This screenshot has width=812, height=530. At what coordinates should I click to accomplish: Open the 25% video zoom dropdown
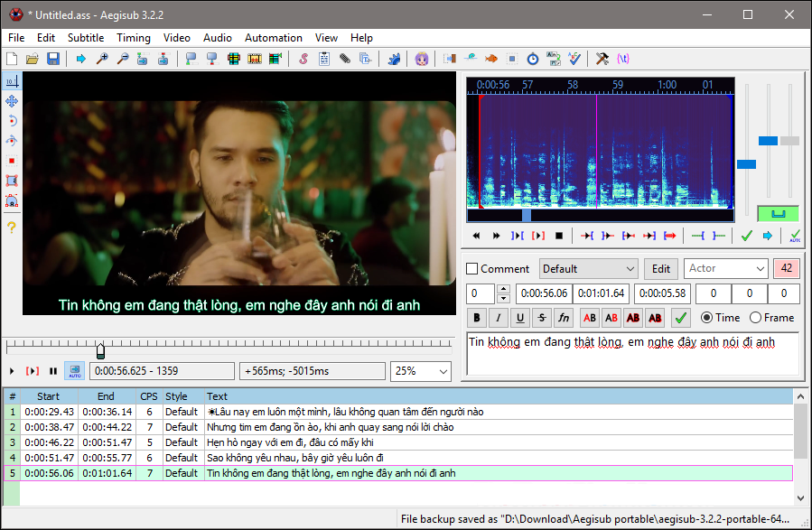[x=420, y=370]
